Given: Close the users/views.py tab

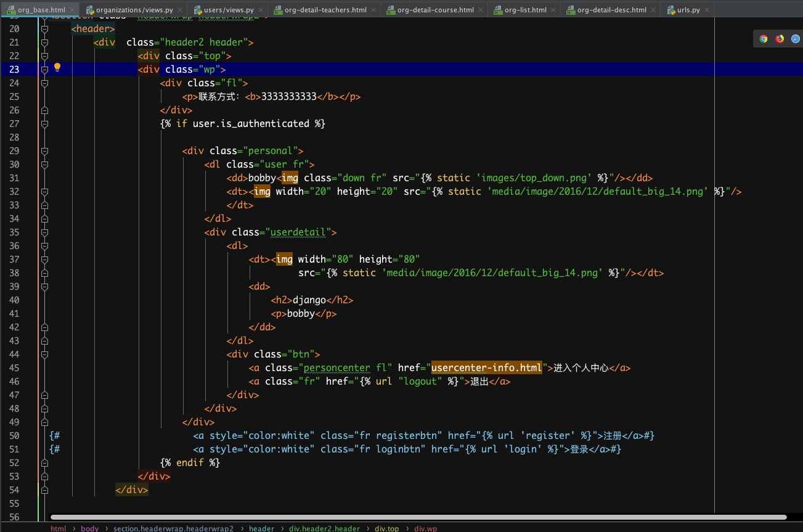Looking at the screenshot, I should (x=260, y=10).
